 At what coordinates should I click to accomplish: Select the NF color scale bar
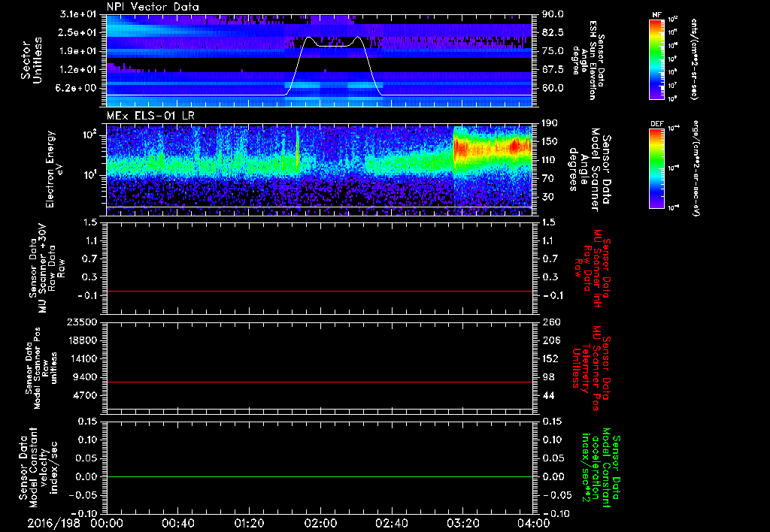pyautogui.click(x=656, y=59)
